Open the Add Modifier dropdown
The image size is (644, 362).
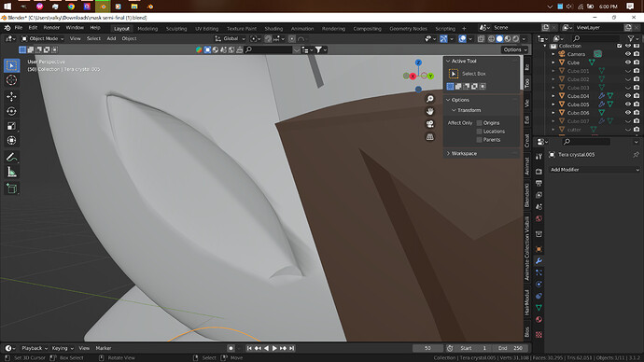[x=595, y=170]
